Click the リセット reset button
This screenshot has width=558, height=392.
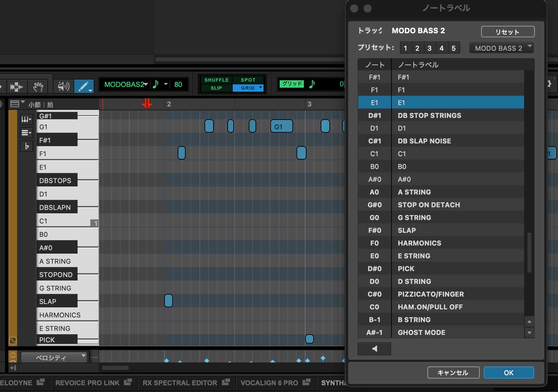tap(508, 32)
